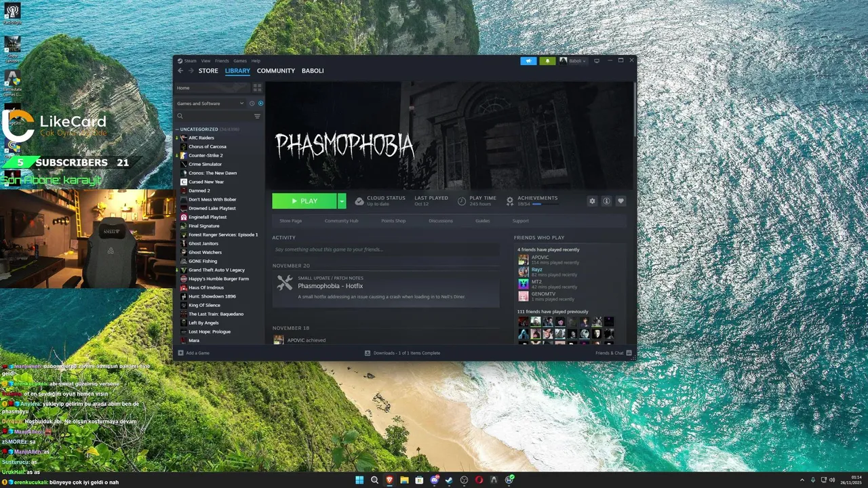Select ARC Raiders in library list
This screenshot has height=488, width=868.
pyautogui.click(x=201, y=138)
